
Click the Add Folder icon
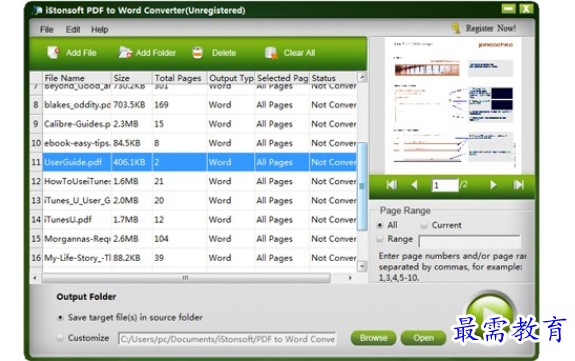coord(125,52)
